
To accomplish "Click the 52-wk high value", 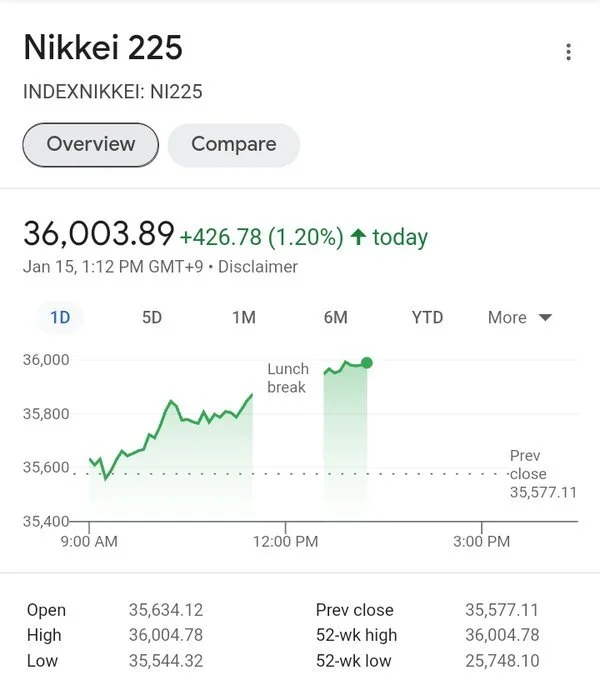I will point(502,635).
